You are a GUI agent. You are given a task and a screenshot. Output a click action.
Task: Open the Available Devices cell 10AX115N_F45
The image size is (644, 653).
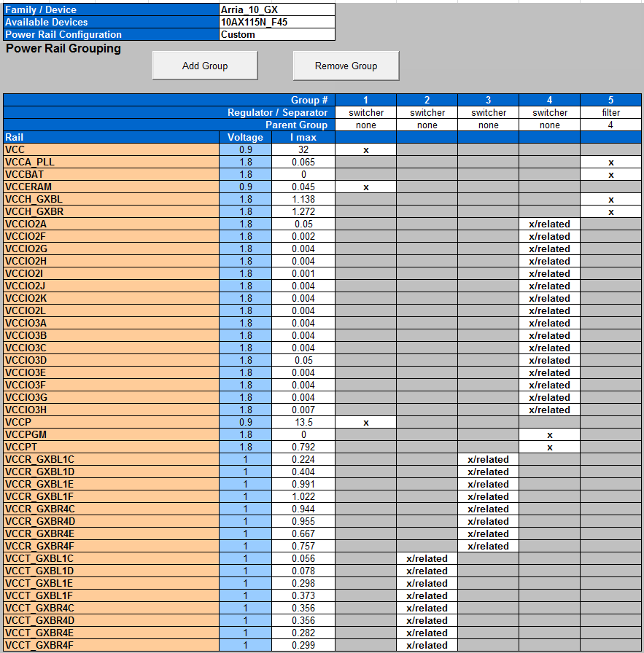coord(276,22)
